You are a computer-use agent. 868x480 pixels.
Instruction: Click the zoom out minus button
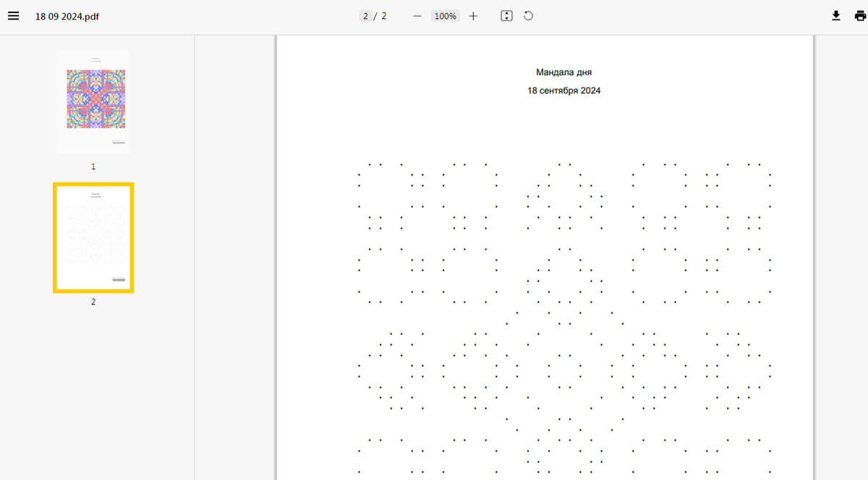tap(417, 16)
